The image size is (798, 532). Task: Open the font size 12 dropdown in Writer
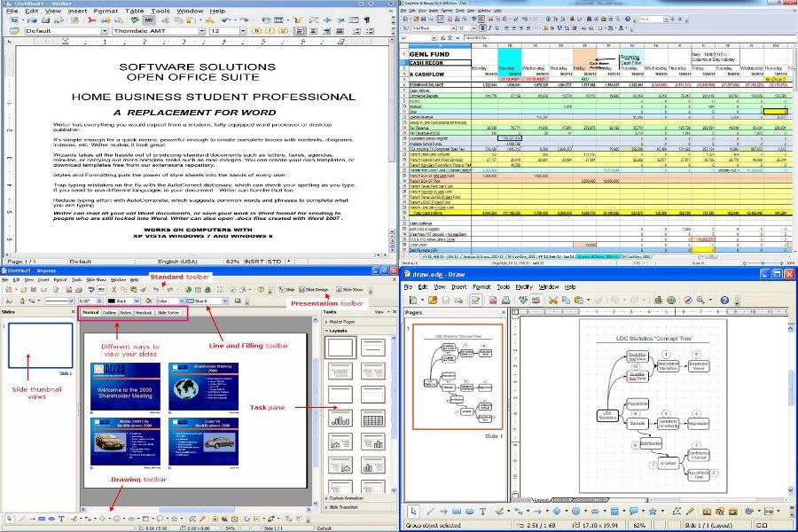(x=243, y=31)
